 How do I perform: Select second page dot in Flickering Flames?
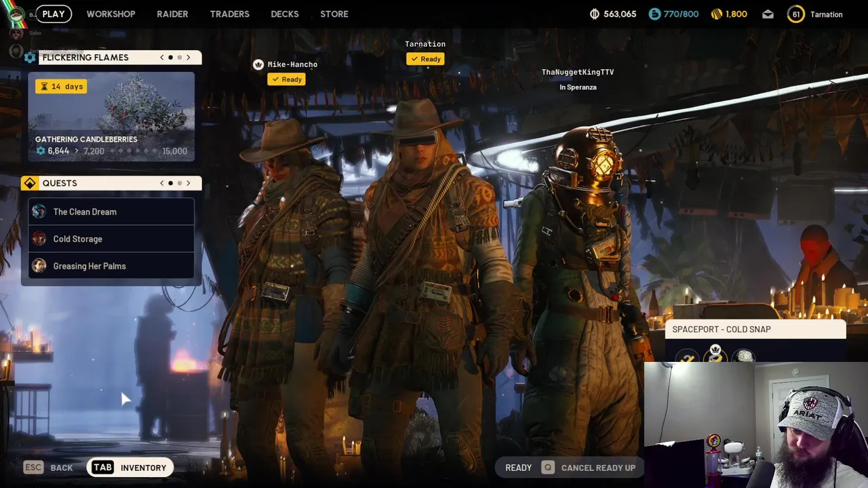click(x=180, y=58)
